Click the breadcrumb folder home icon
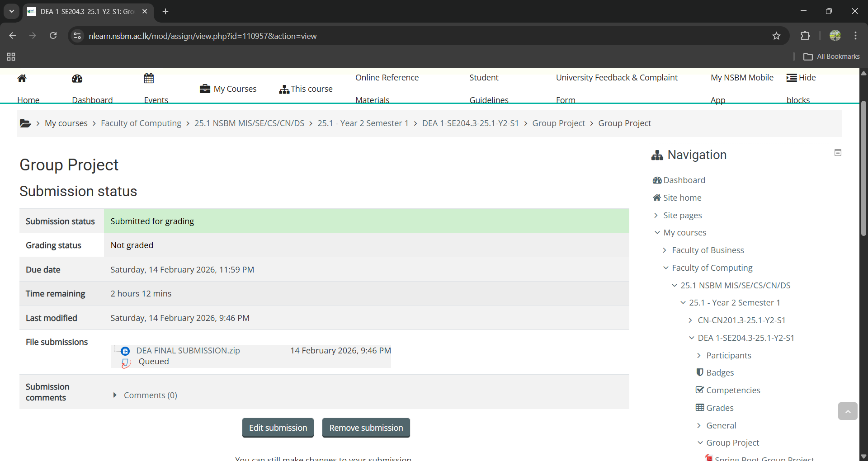The width and height of the screenshot is (868, 461). coord(25,123)
